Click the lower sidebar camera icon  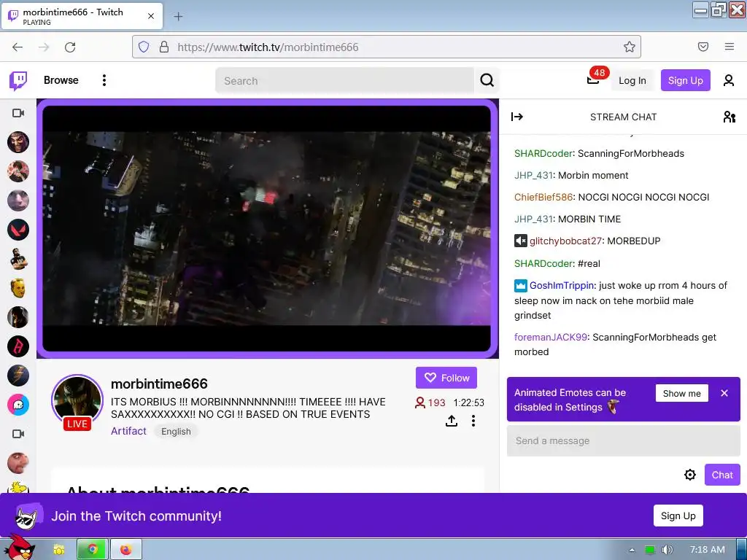(18, 434)
